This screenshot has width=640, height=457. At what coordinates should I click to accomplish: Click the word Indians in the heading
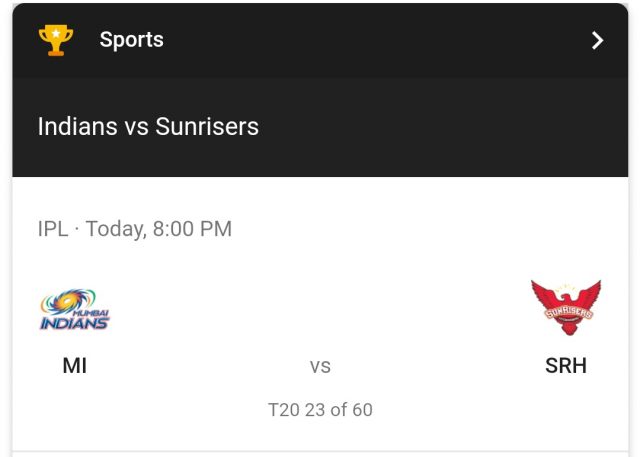[78, 126]
